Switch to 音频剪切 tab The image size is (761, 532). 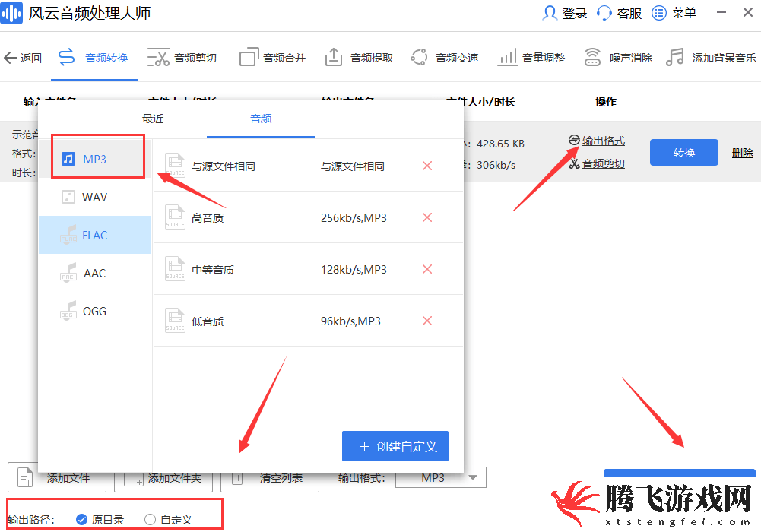(x=182, y=58)
